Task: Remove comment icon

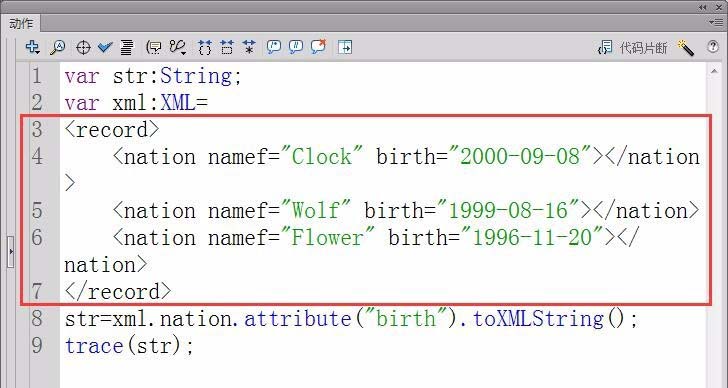Action: pos(318,46)
